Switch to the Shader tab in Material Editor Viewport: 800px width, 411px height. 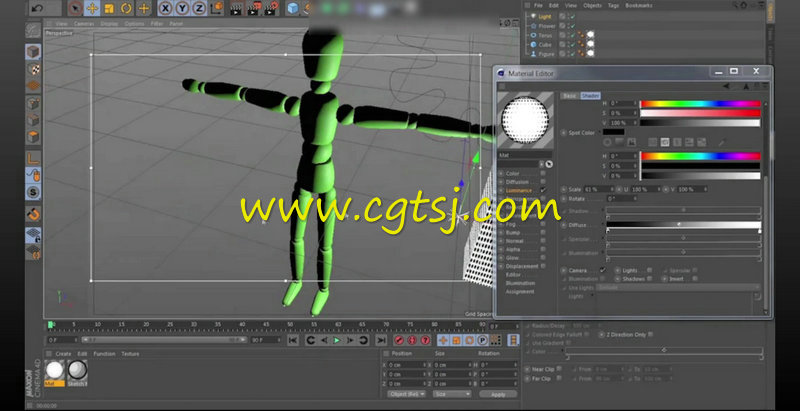click(590, 95)
